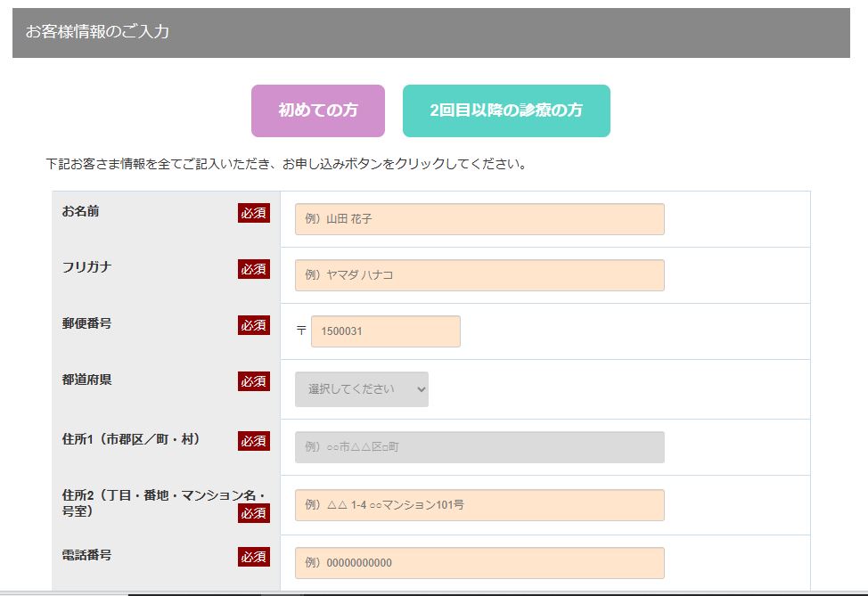The width and height of the screenshot is (868, 596).
Task: Choose the 2回目以降の診療の方 button
Action: [x=506, y=110]
